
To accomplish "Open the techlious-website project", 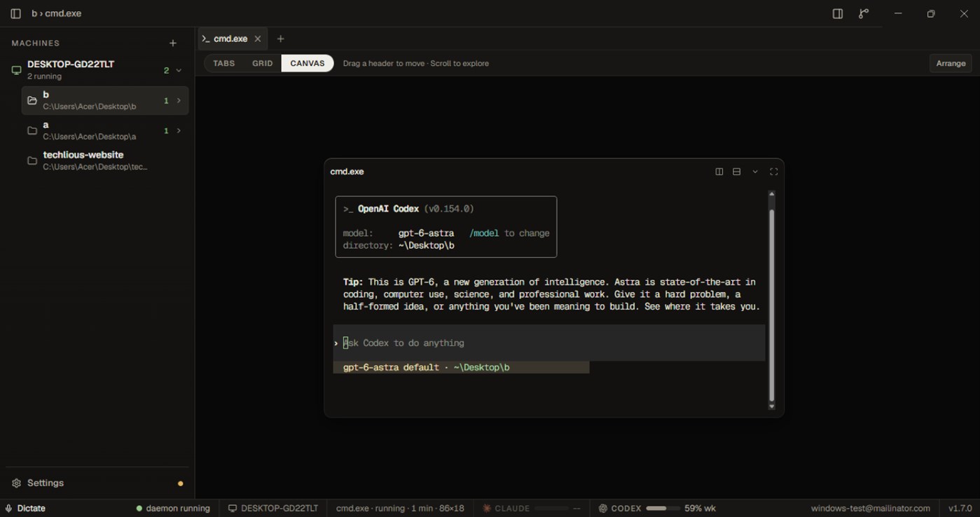I will click(105, 160).
